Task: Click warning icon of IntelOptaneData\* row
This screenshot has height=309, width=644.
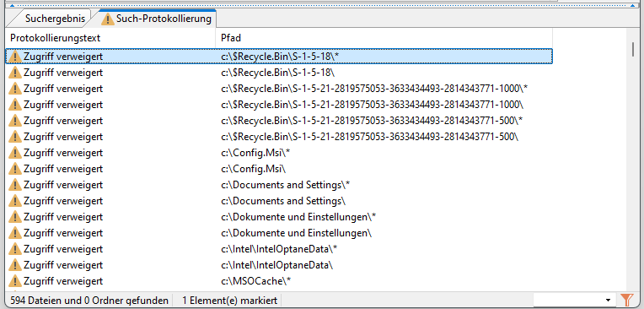Action: tap(15, 249)
